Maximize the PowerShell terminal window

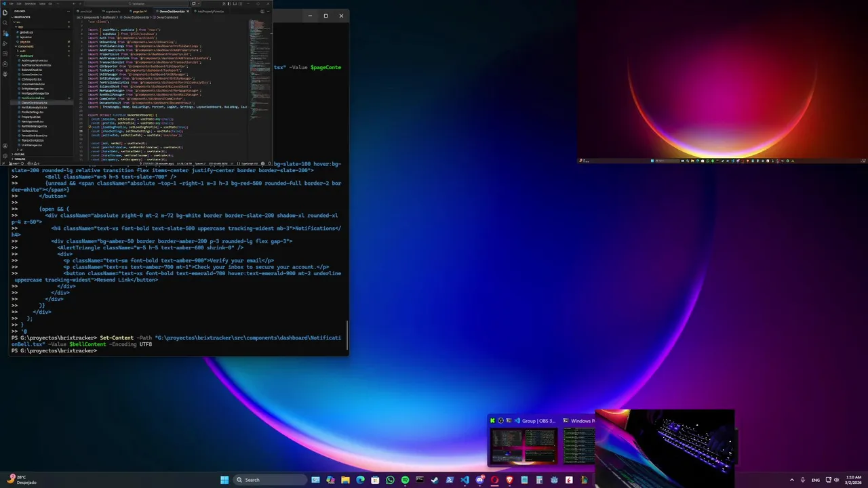(325, 16)
